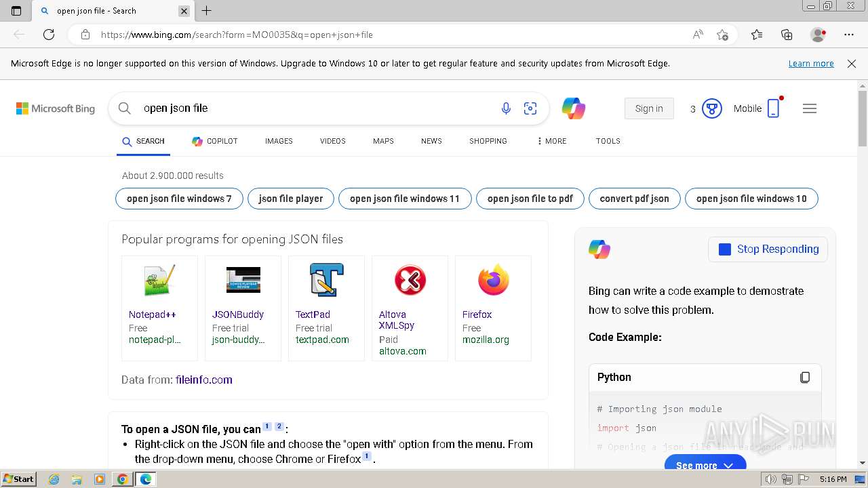Click the Firefox logo icon
This screenshot has height=488, width=868.
click(x=493, y=280)
